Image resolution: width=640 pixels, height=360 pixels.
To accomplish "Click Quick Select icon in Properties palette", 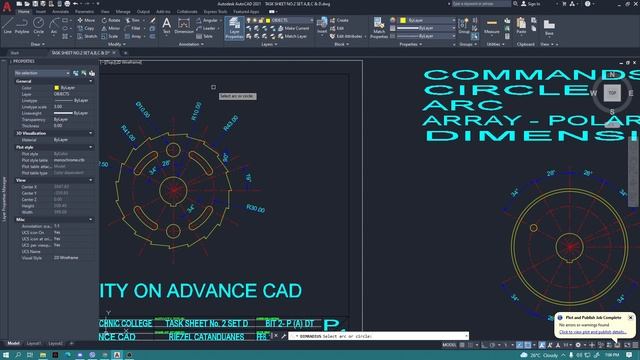I will [92, 73].
